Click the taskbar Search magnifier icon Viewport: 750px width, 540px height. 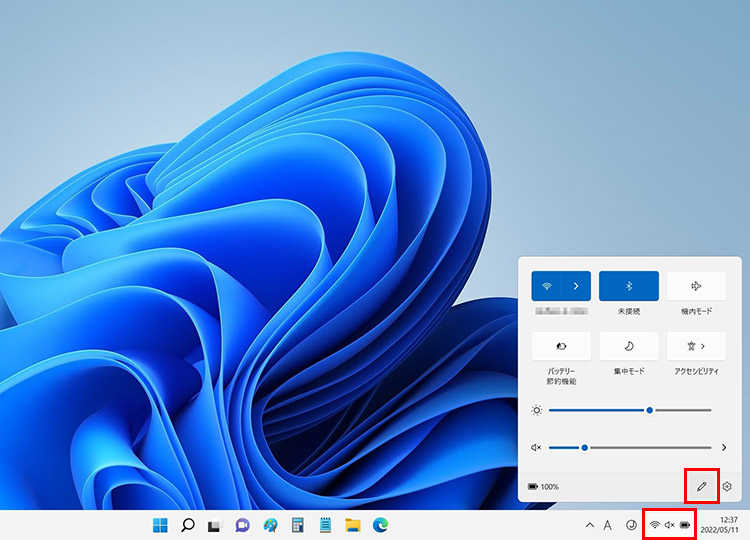tap(187, 525)
